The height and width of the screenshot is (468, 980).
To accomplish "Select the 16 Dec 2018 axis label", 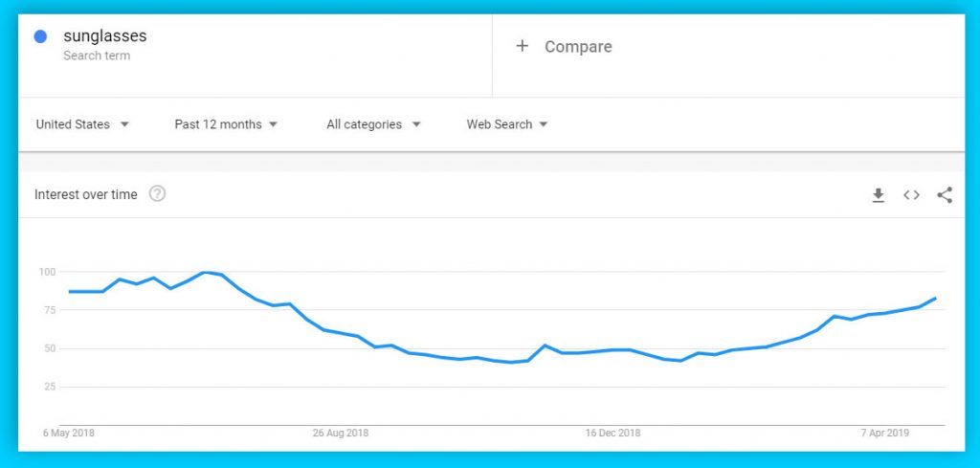I will point(612,433).
